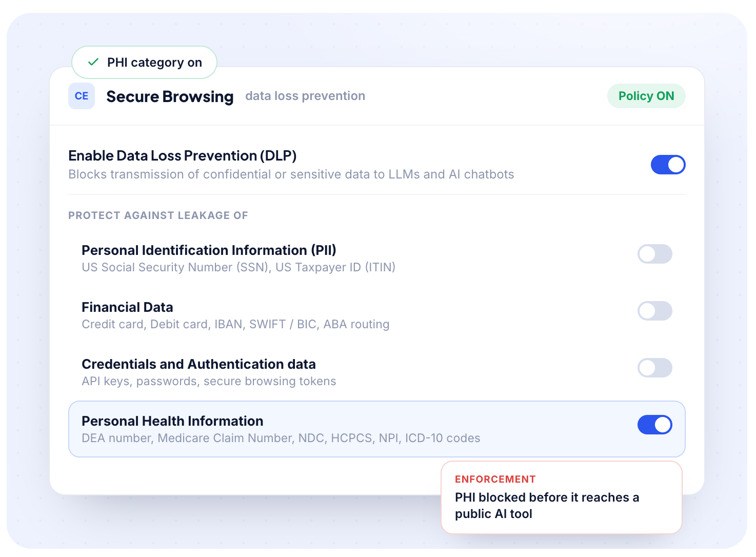Viewport: 756px width, 557px height.
Task: Click the Protect Against Leakage Of heading
Action: [158, 215]
